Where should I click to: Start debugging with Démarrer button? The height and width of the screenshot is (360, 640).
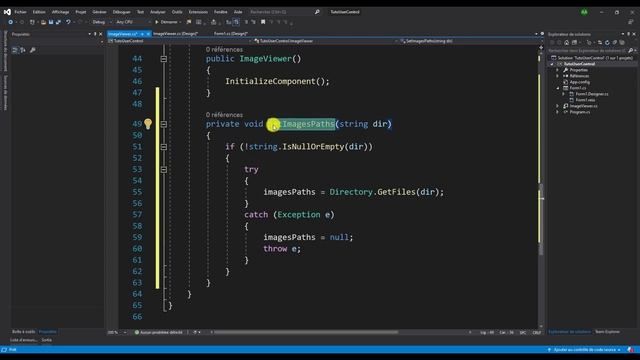[x=167, y=22]
